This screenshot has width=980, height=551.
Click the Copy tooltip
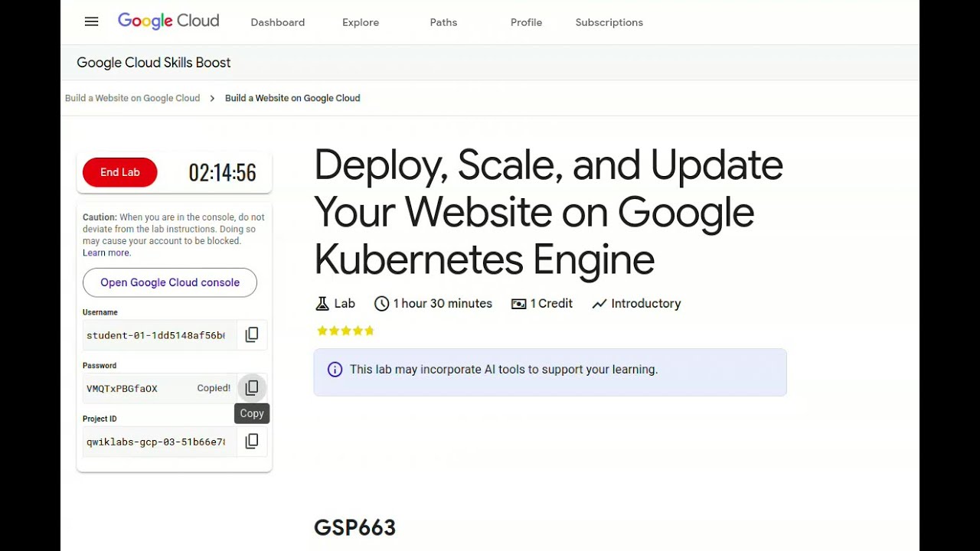pos(252,413)
